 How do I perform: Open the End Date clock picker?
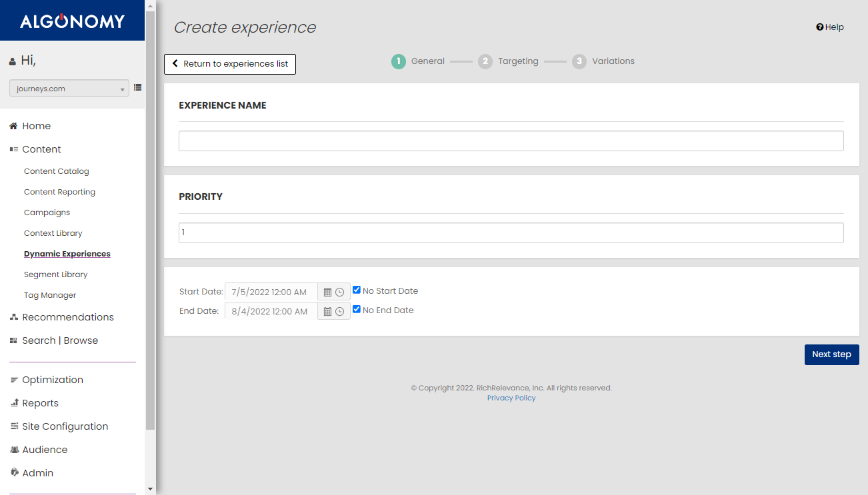pyautogui.click(x=340, y=312)
